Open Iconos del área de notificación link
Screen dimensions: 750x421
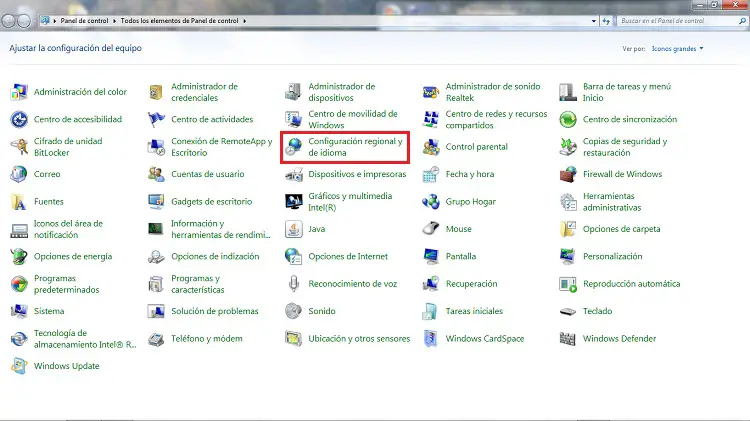coord(68,229)
